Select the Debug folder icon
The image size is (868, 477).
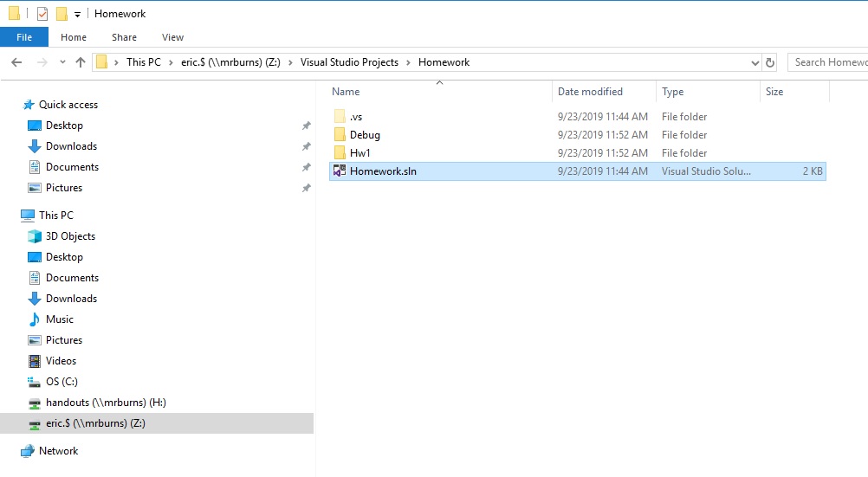pyautogui.click(x=340, y=135)
